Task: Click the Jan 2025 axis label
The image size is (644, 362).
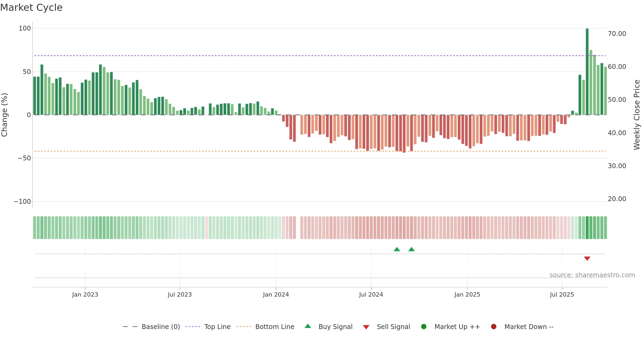Action: [x=467, y=294]
